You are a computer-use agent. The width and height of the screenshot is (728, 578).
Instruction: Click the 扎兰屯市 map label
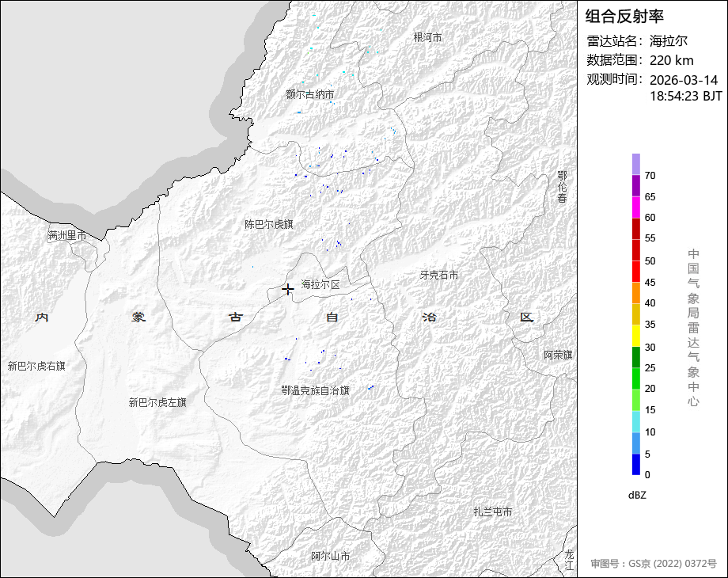click(493, 511)
